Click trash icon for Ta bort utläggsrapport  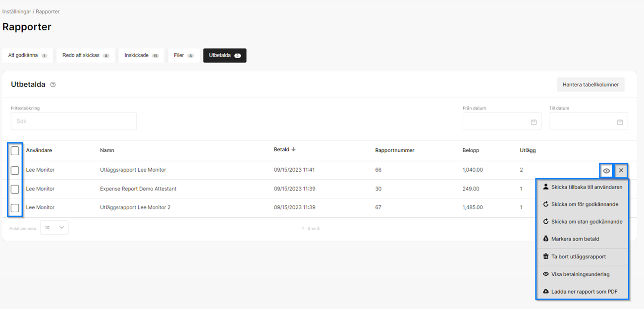point(546,257)
